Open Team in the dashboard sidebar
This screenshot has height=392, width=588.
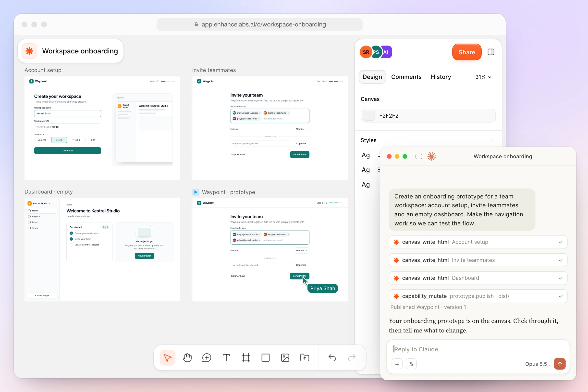[42, 228]
